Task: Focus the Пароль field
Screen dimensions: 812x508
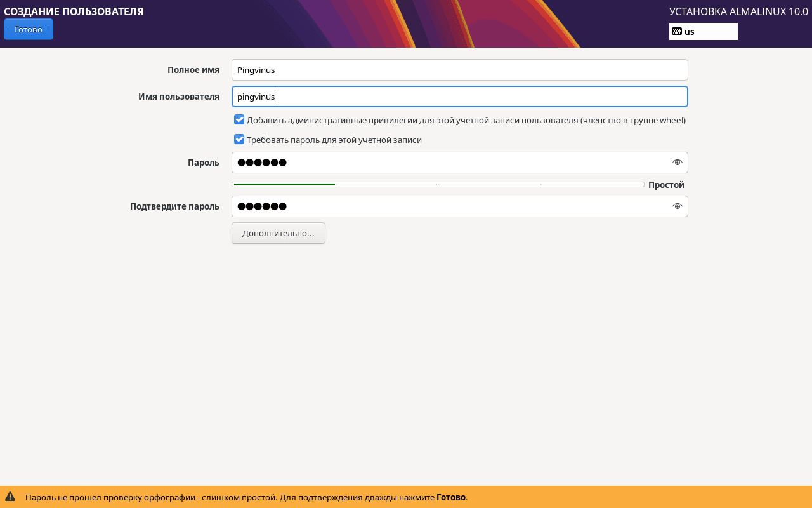Action: (x=460, y=163)
